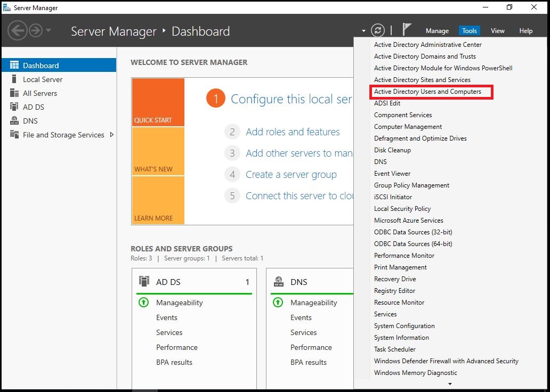
Task: Select the LEARN MORE tile
Action: pyautogui.click(x=158, y=200)
